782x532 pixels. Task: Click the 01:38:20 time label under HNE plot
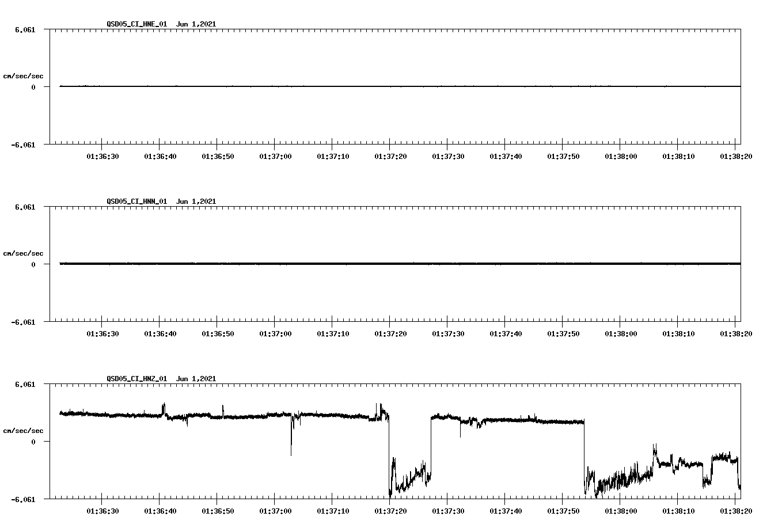click(736, 156)
